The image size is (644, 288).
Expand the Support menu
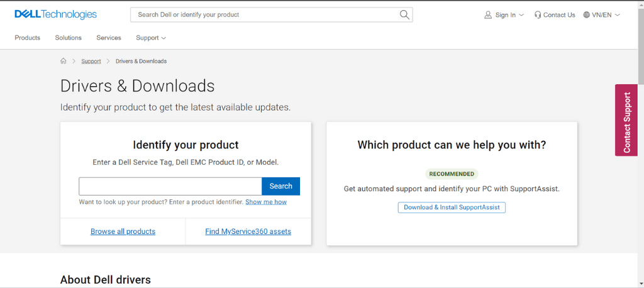coord(151,38)
